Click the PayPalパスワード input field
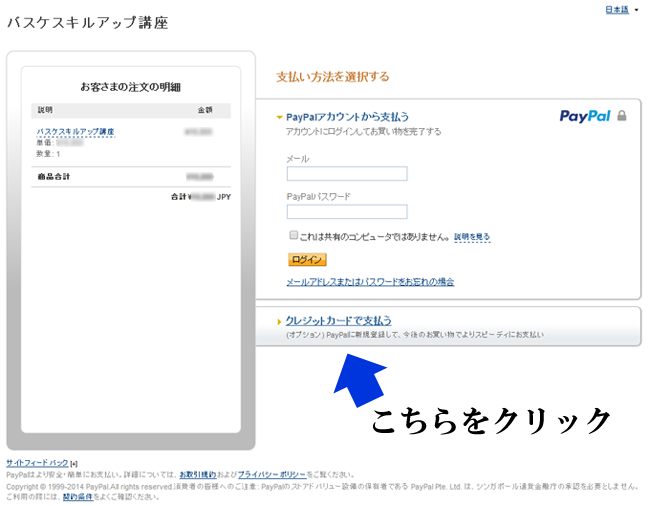 pos(347,212)
